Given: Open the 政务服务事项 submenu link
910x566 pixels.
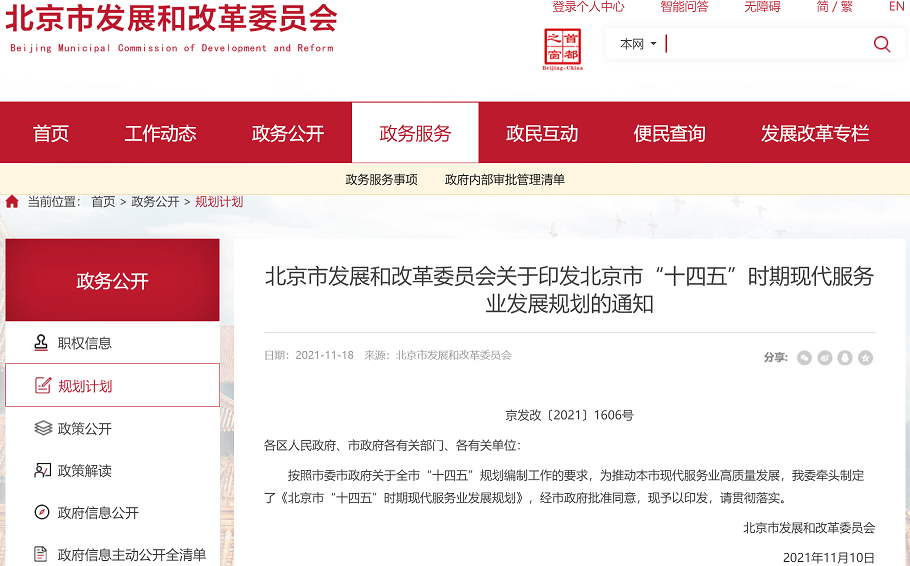Looking at the screenshot, I should pyautogui.click(x=381, y=179).
